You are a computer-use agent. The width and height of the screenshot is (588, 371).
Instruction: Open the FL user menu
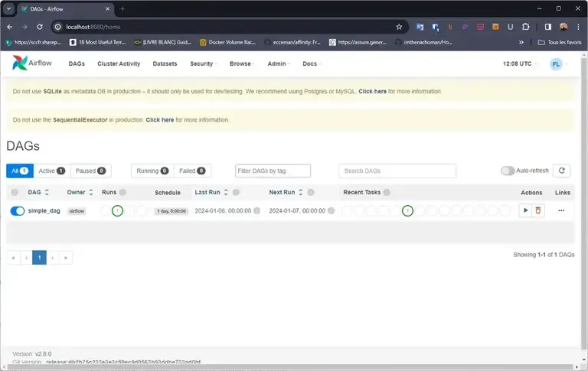(x=559, y=64)
